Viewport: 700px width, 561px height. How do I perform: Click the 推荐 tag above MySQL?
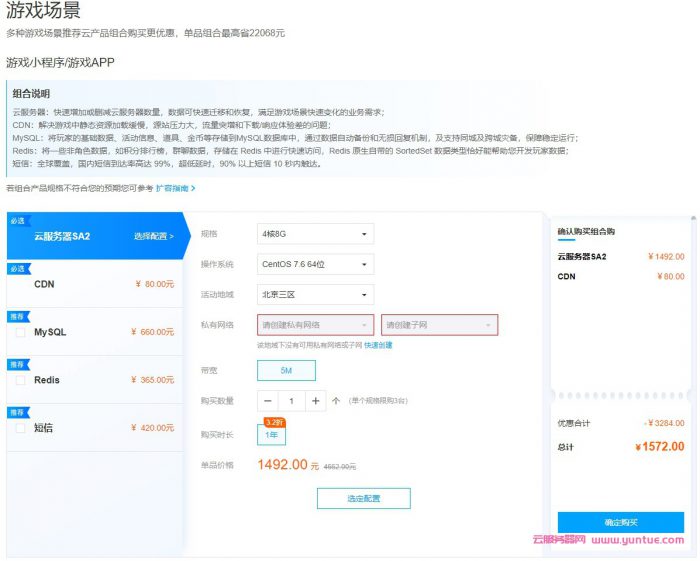pyautogui.click(x=18, y=316)
